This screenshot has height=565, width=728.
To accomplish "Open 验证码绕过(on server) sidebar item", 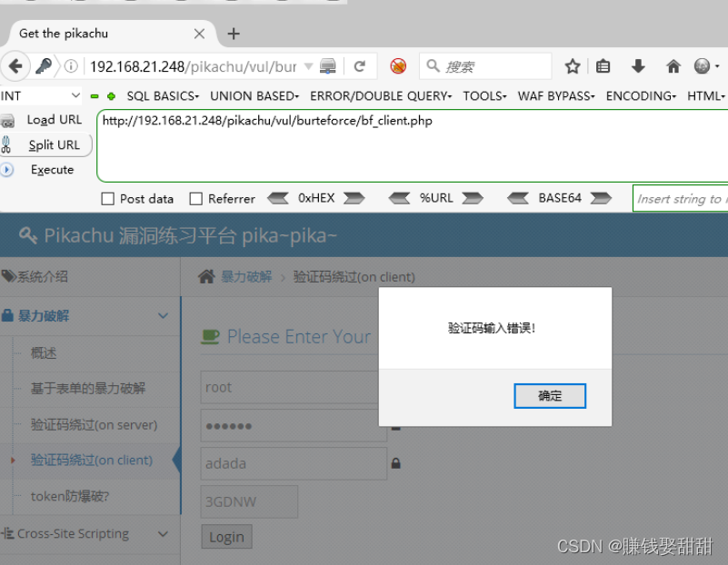I will pos(94,424).
